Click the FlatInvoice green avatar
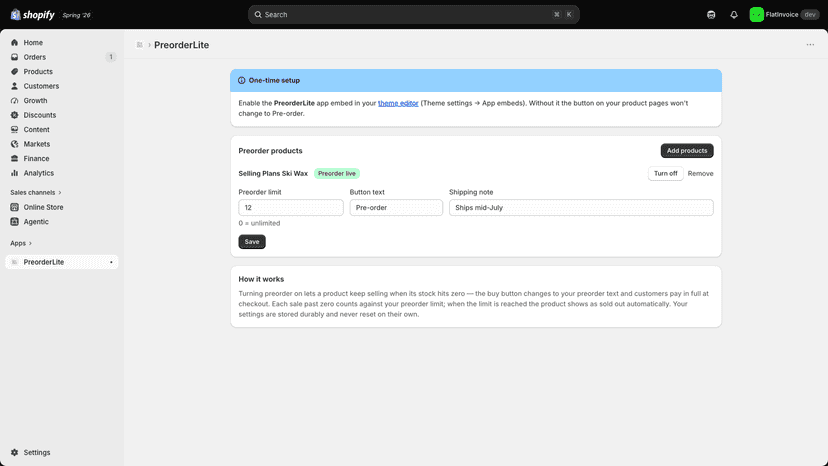Image resolution: width=828 pixels, height=466 pixels. coord(756,15)
